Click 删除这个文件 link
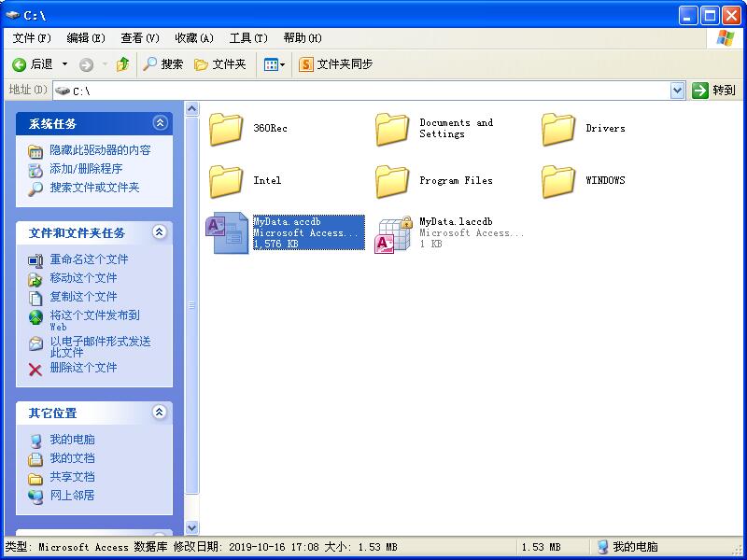Image resolution: width=747 pixels, height=560 pixels. (x=83, y=368)
